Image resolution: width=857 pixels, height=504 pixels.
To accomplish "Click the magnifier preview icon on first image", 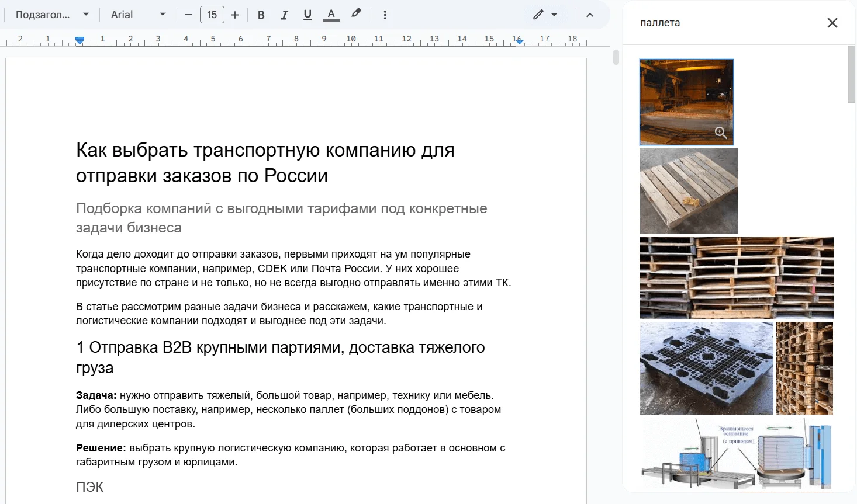I will (721, 133).
